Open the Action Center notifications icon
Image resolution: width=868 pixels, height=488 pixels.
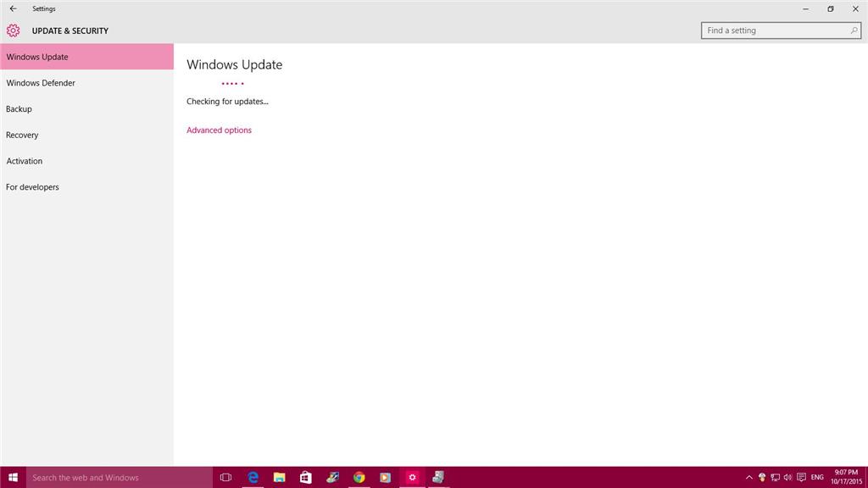point(801,477)
